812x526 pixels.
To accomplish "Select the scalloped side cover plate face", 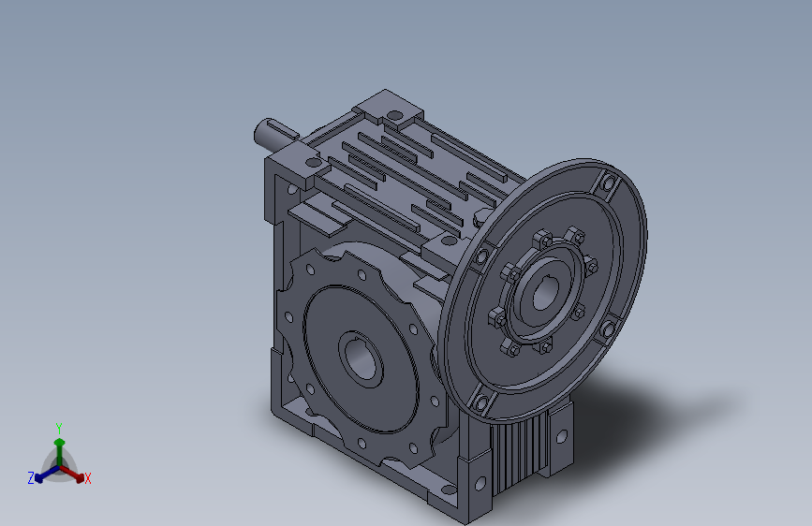I will point(362,358).
